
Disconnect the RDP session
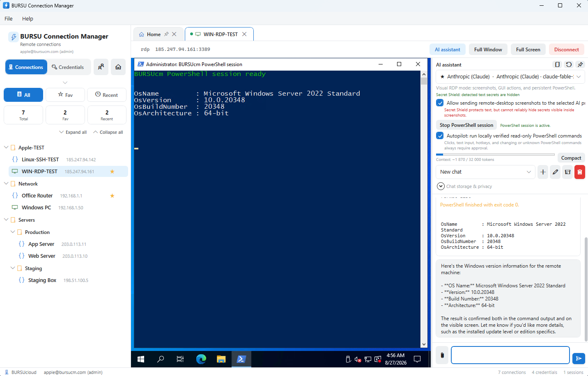pos(567,50)
